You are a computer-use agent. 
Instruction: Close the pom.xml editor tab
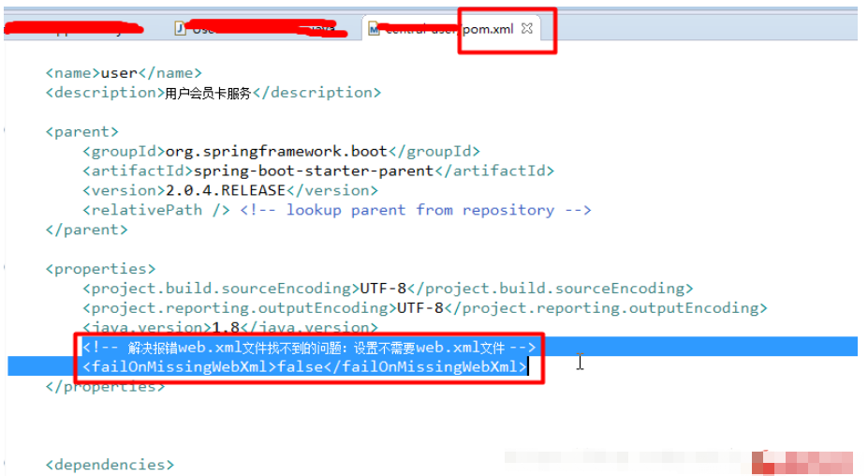(527, 28)
